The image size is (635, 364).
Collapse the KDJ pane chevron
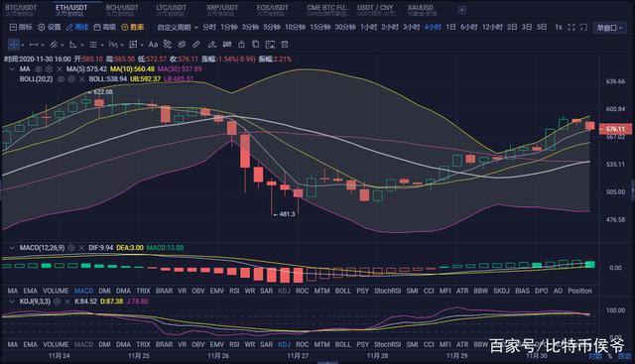point(12,302)
